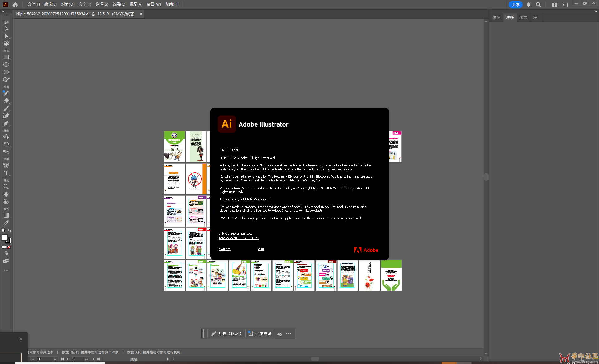
Task: Select the Ellipse tool
Action: 6,65
